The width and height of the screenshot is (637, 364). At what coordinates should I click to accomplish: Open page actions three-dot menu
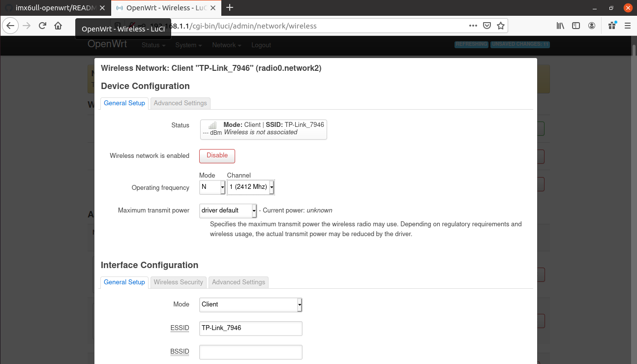pyautogui.click(x=473, y=26)
